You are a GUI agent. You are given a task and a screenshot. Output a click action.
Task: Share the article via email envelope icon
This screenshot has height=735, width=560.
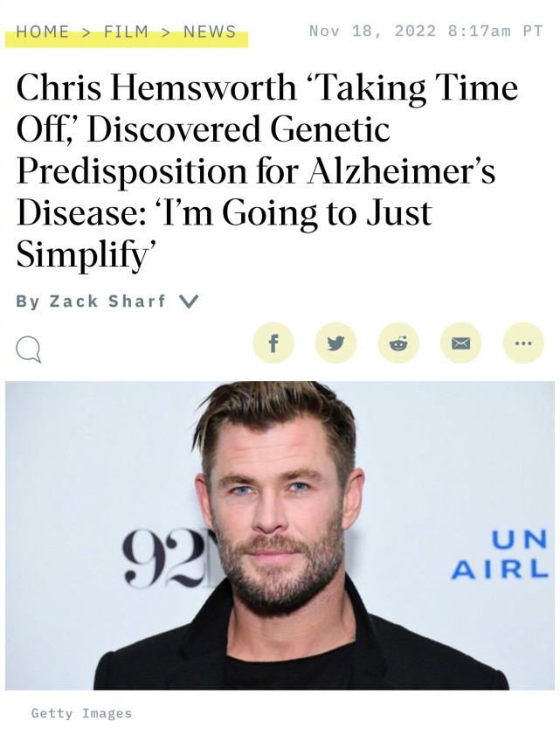click(x=460, y=343)
